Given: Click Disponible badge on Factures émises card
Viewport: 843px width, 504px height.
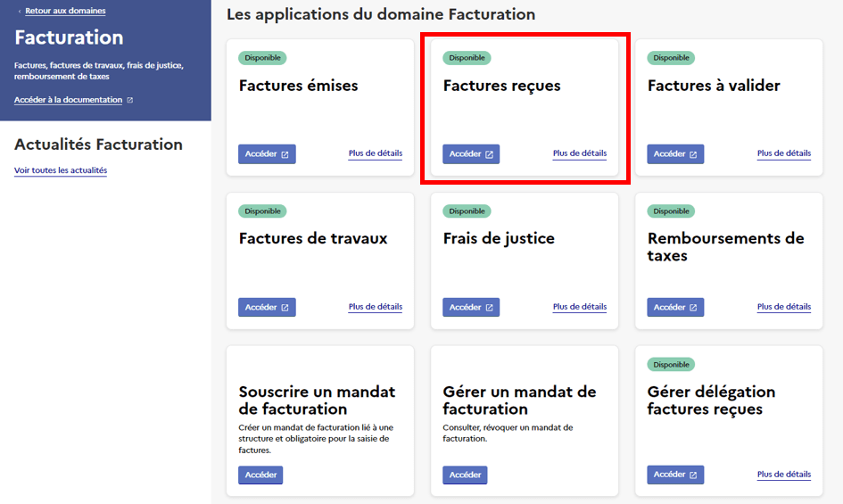Looking at the screenshot, I should (262, 58).
